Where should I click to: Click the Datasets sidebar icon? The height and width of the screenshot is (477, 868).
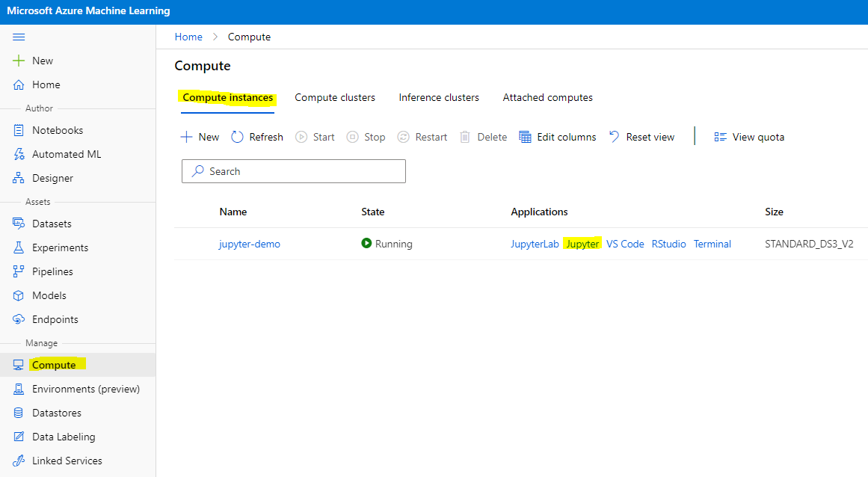point(19,224)
